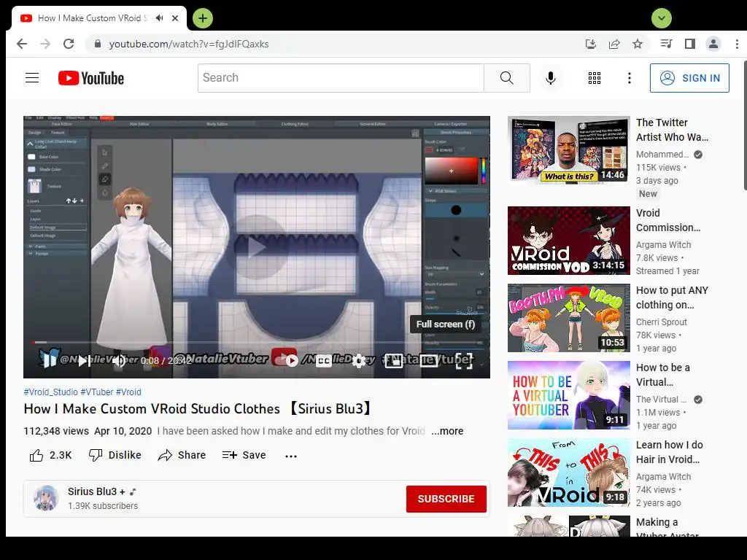
Task: Open the Chrome three-dot menu
Action: click(x=737, y=44)
